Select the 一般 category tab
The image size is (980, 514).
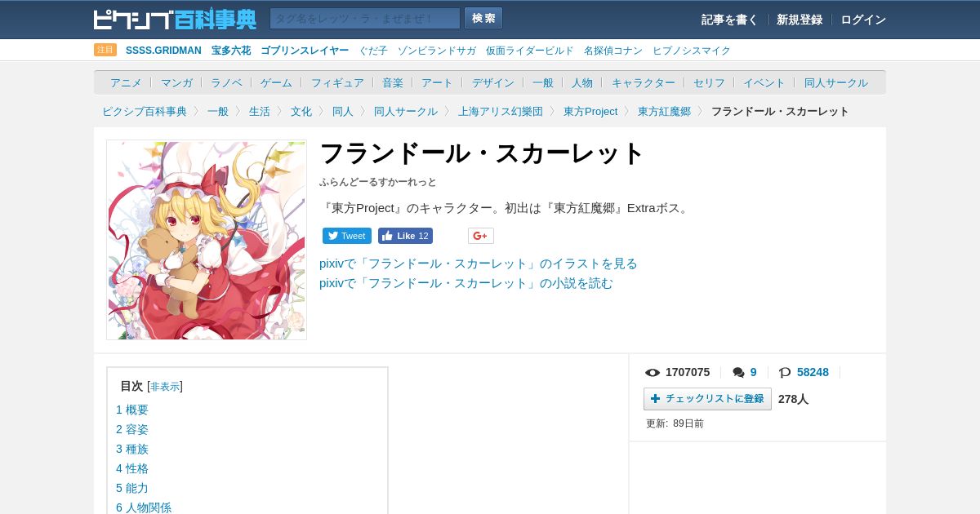[543, 83]
